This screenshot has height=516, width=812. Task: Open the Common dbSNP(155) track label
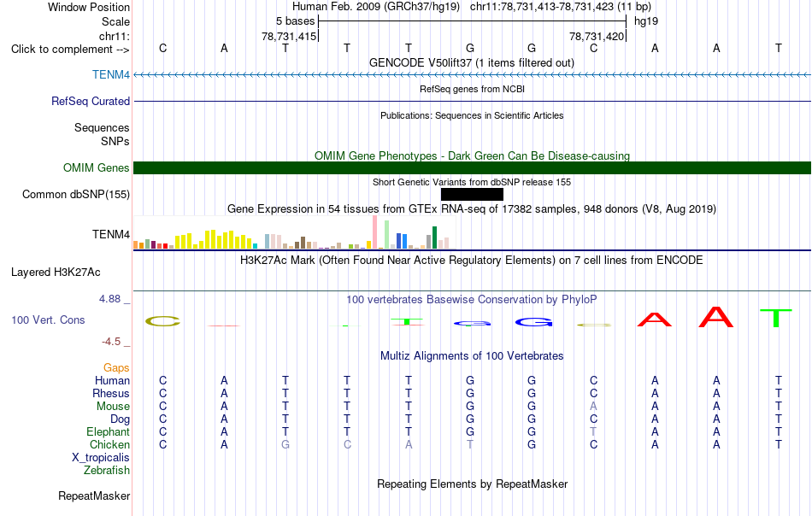pos(75,195)
